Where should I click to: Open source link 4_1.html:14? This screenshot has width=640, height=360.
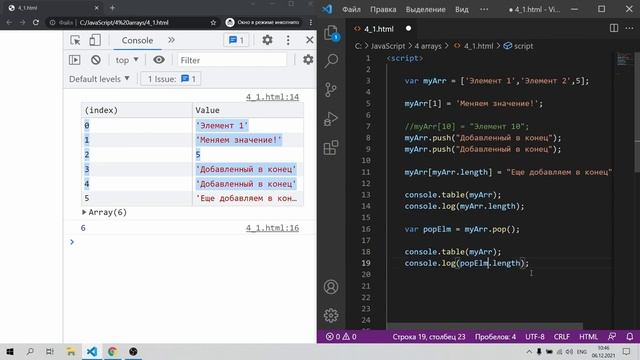(x=272, y=97)
